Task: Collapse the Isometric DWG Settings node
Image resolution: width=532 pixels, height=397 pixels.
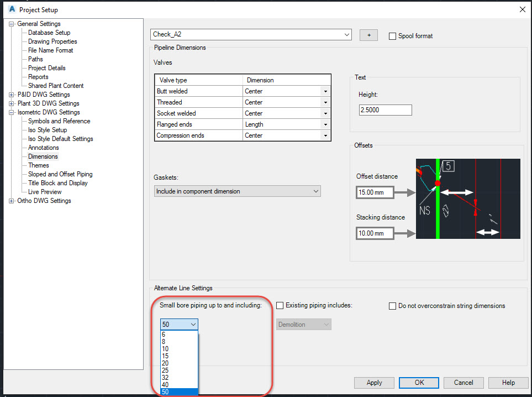Action: [11, 112]
